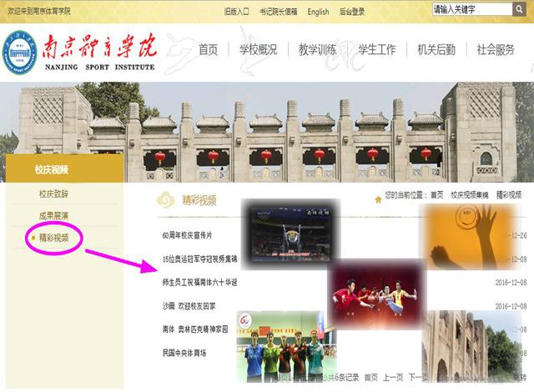The width and height of the screenshot is (534, 392).
Task: Open 机关后勤 navigation item
Action: click(x=436, y=50)
